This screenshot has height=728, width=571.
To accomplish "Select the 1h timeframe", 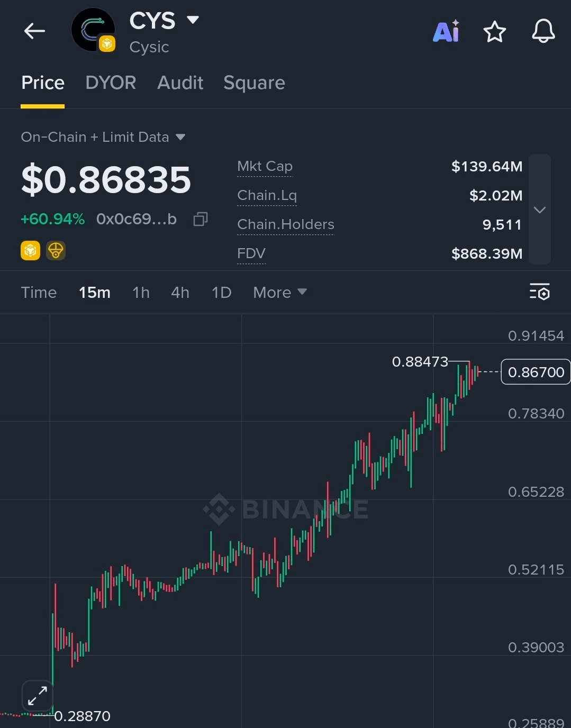I will point(141,292).
